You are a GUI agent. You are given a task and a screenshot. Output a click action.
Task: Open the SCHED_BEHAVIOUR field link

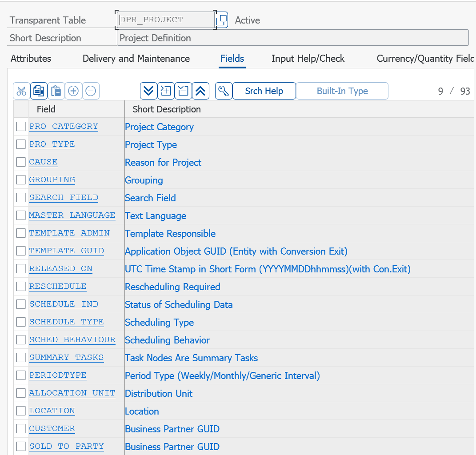coord(72,339)
